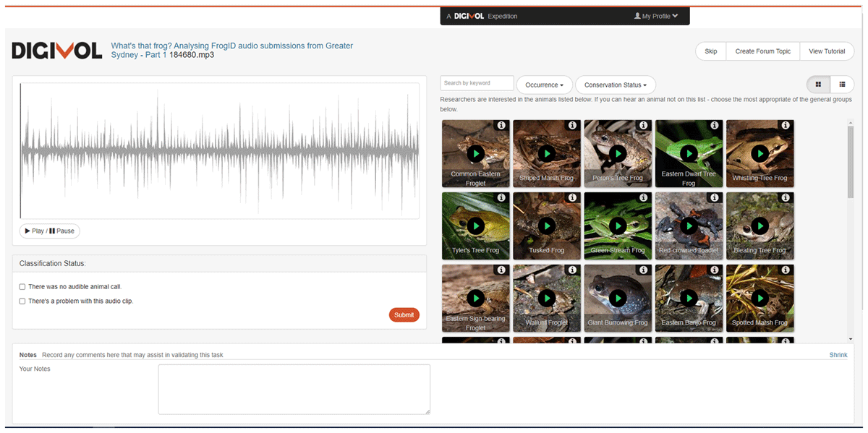Open the Conservation Status dropdown
The image size is (868, 433).
615,85
